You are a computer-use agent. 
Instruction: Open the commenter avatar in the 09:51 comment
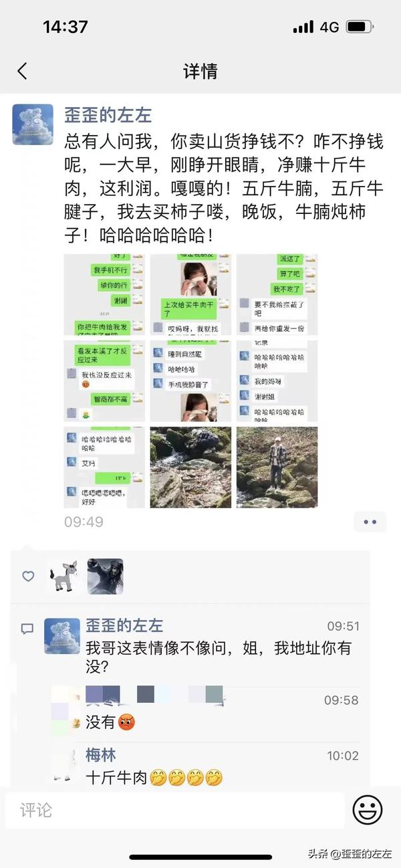pyautogui.click(x=62, y=636)
